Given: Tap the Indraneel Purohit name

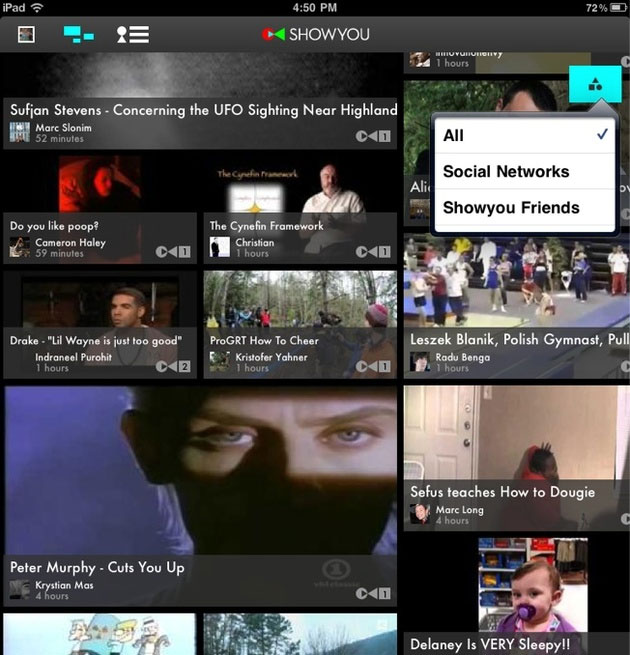Looking at the screenshot, I should click(x=74, y=357).
